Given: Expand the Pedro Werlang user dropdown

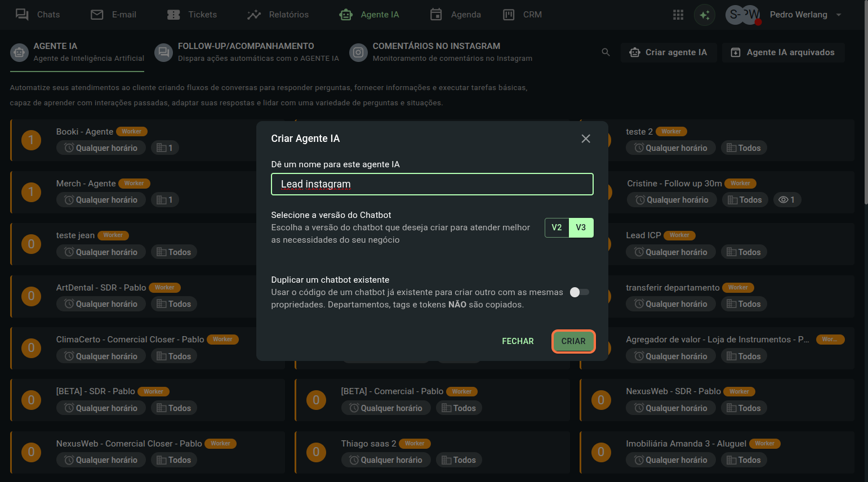Looking at the screenshot, I should click(838, 15).
